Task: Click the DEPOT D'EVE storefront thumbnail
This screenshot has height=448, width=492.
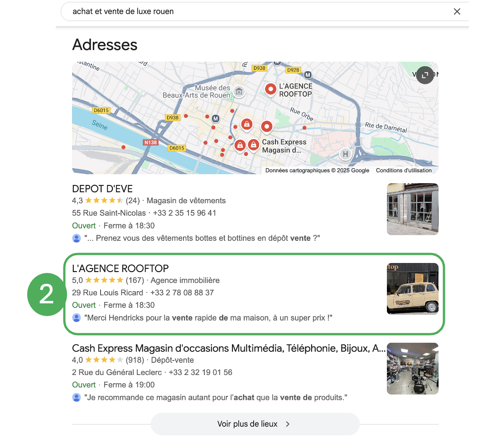Action: [413, 209]
